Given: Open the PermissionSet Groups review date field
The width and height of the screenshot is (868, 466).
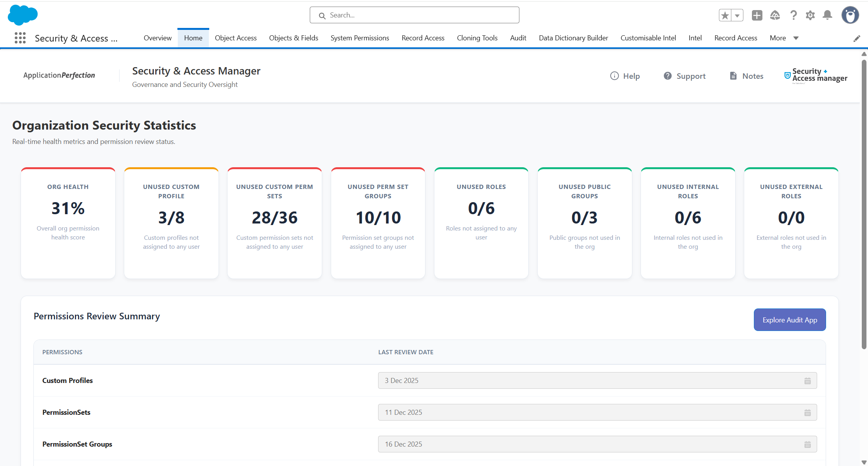Looking at the screenshot, I should (x=597, y=444).
